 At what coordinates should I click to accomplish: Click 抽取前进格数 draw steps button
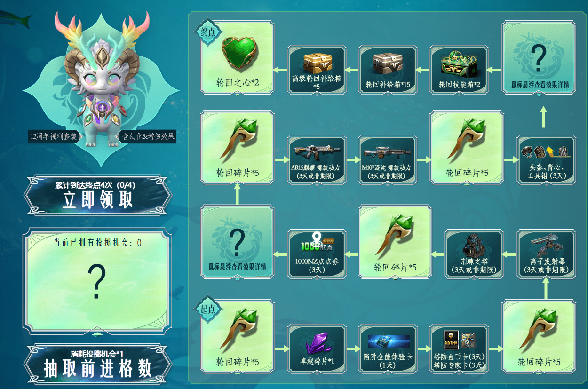pyautogui.click(x=98, y=364)
